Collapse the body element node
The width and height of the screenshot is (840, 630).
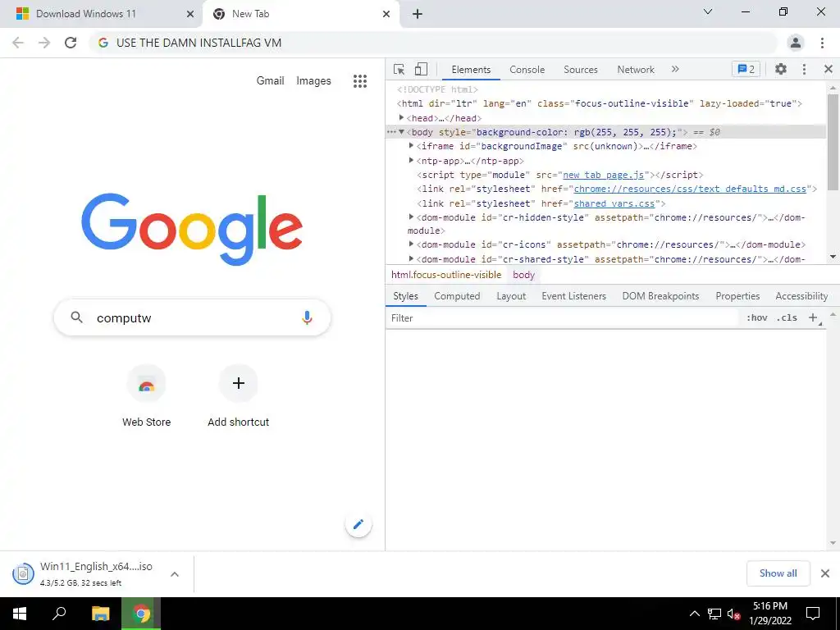point(401,132)
